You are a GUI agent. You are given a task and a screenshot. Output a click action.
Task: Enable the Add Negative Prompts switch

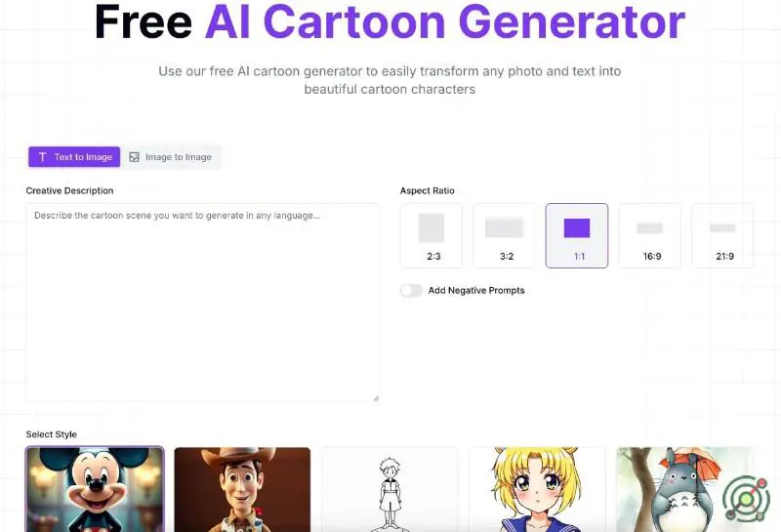coord(411,291)
